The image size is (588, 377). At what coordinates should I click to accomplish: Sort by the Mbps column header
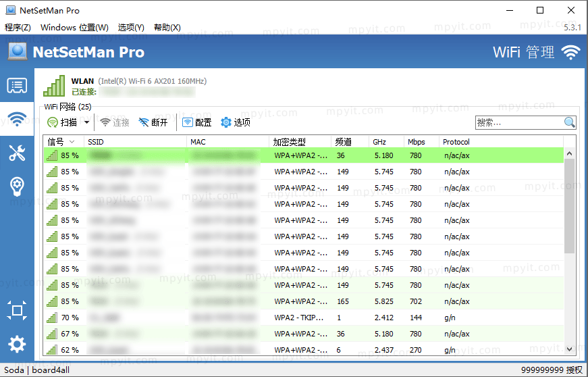(421, 142)
